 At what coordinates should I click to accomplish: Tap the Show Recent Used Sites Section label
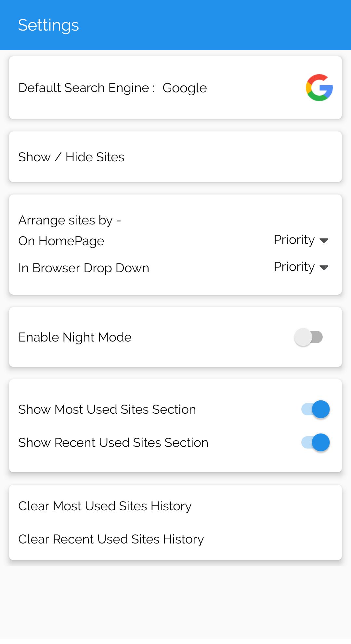(x=113, y=443)
